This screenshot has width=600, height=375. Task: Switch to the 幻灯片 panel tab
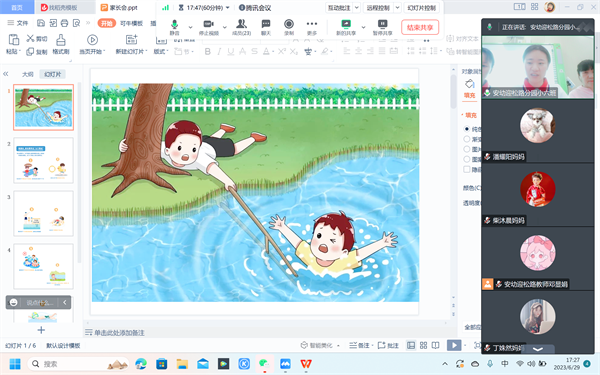coord(52,74)
